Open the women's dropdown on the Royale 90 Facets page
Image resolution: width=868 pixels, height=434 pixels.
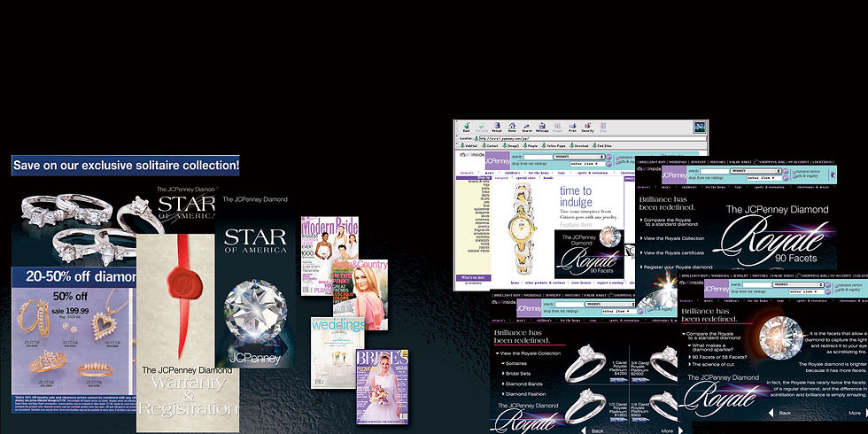click(756, 171)
